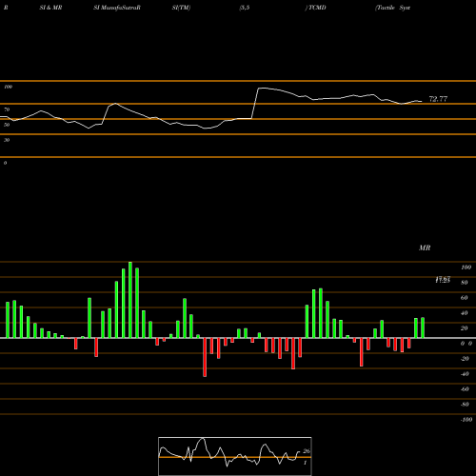The image size is (476, 476).
Task: Click the 'SI(TM)' header label
Action: (181, 8)
